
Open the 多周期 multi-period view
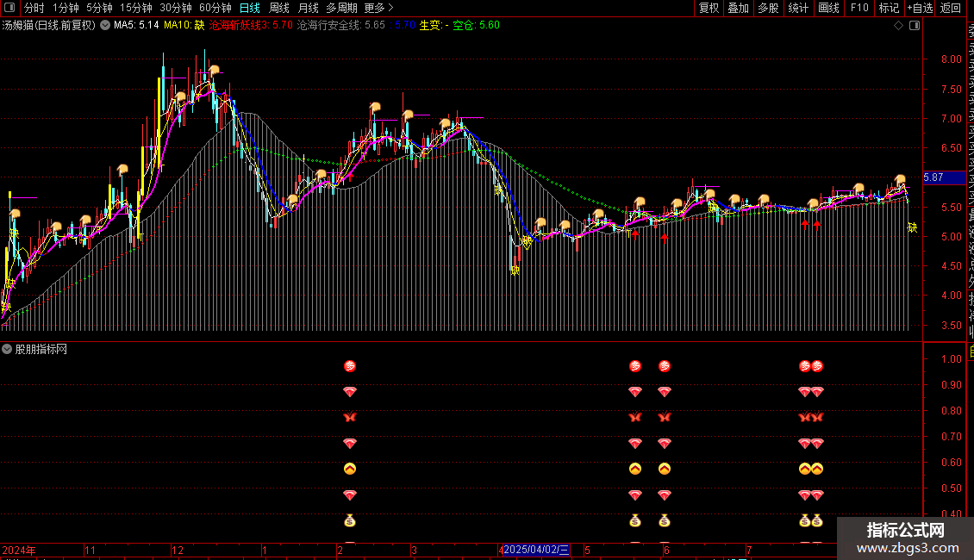pos(341,8)
